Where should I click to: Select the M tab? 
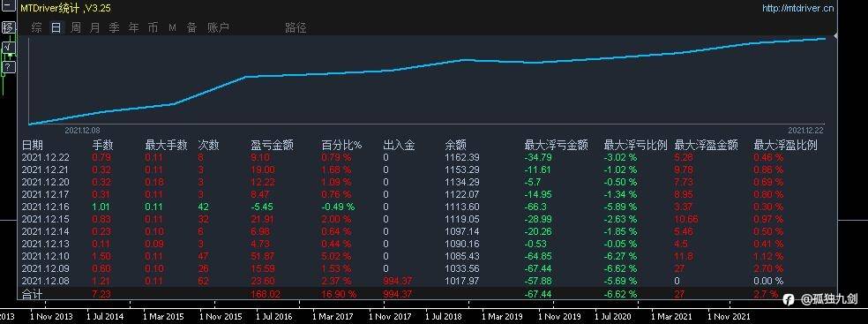tap(172, 27)
